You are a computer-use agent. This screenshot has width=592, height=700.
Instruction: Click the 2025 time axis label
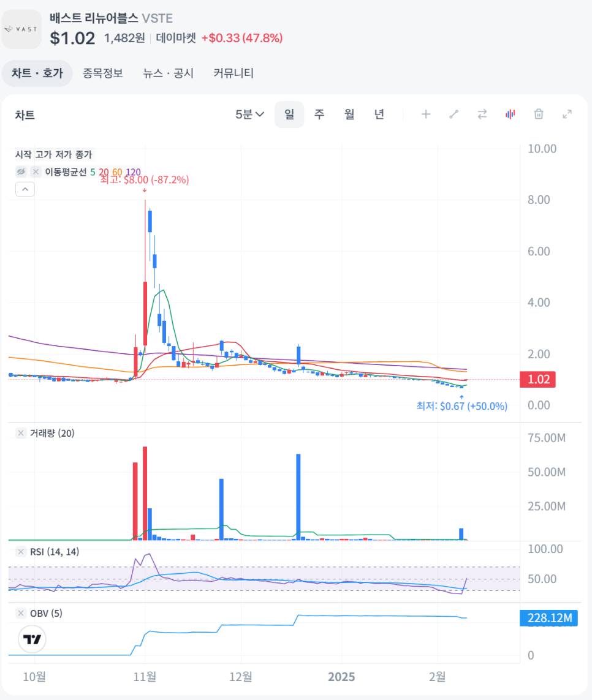click(x=341, y=677)
